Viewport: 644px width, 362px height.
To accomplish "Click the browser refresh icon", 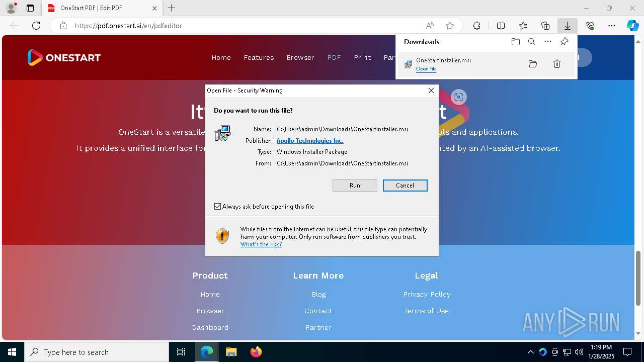I will (36, 26).
